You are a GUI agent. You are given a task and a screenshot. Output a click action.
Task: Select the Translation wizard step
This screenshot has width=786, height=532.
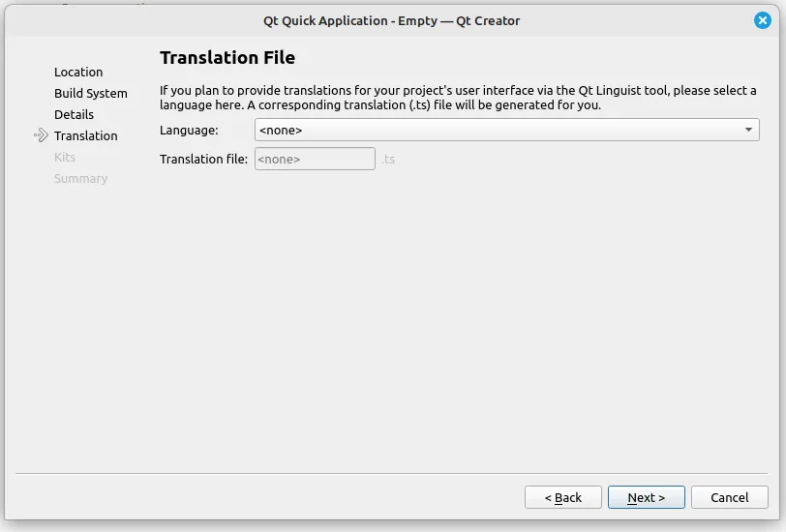click(86, 135)
